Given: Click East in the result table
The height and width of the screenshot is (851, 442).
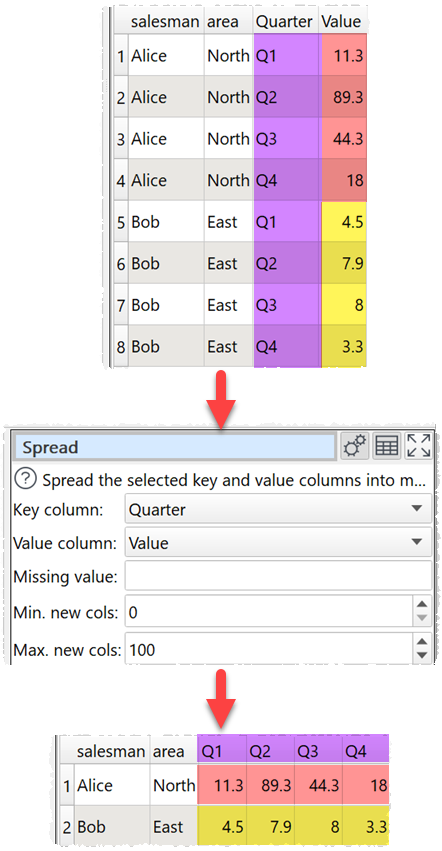Looking at the screenshot, I should [173, 827].
